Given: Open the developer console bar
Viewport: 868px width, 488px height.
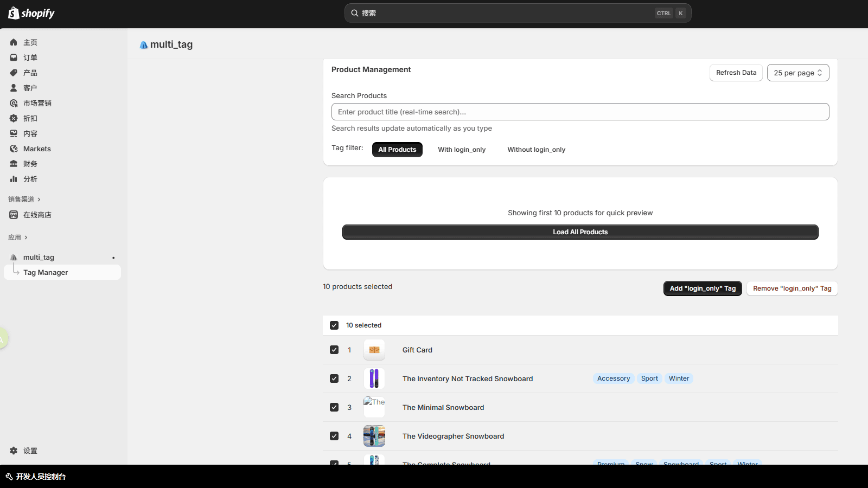Looking at the screenshot, I should click(434, 477).
